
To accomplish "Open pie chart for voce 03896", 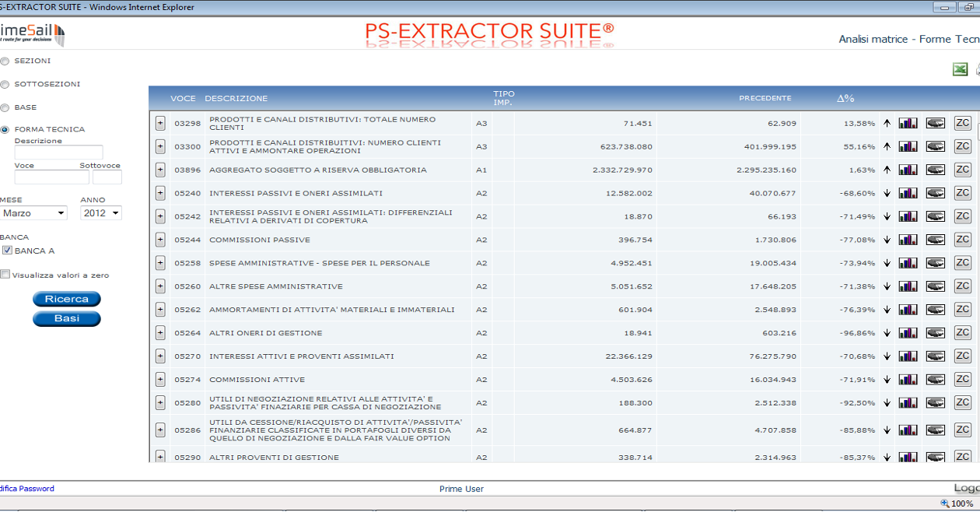I will click(936, 170).
